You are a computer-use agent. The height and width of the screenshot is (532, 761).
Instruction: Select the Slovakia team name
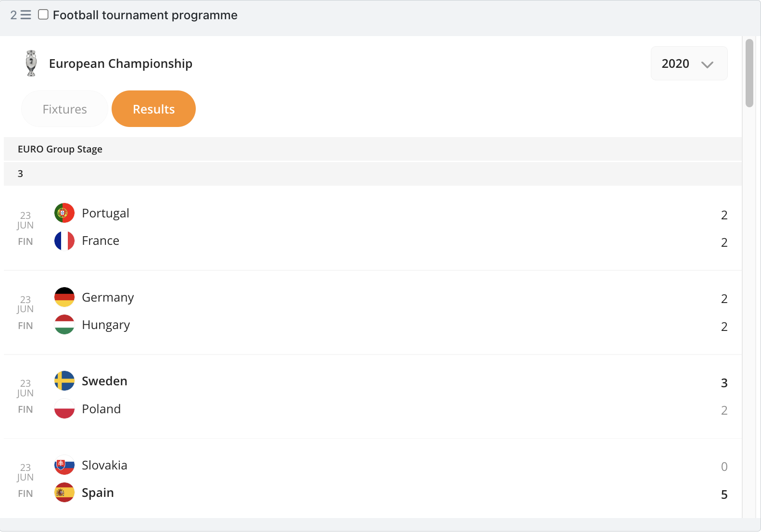coord(104,465)
